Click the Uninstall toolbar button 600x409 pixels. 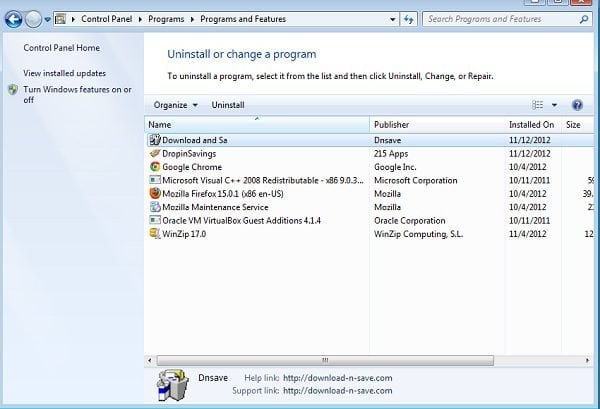click(228, 105)
